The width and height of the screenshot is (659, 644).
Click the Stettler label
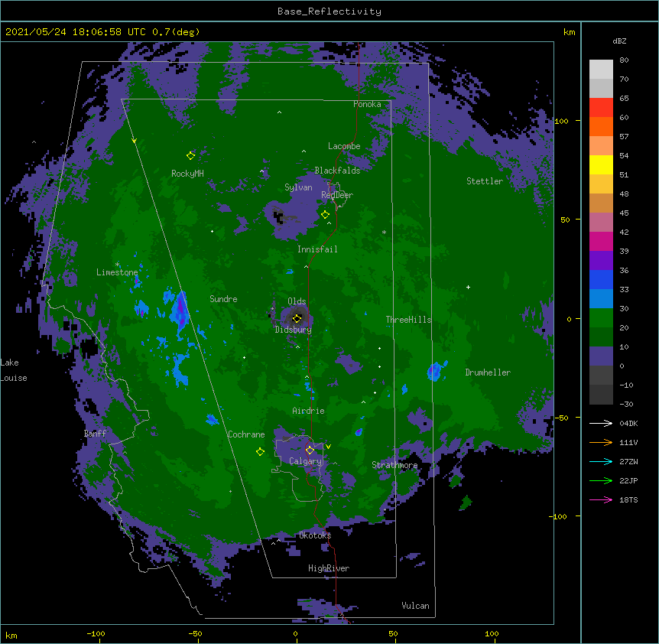485,181
